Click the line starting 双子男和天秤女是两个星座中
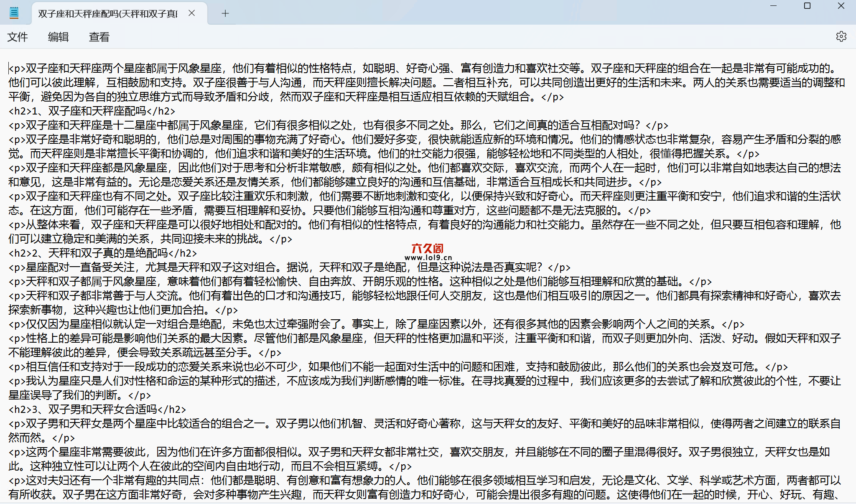 [x=425, y=431]
